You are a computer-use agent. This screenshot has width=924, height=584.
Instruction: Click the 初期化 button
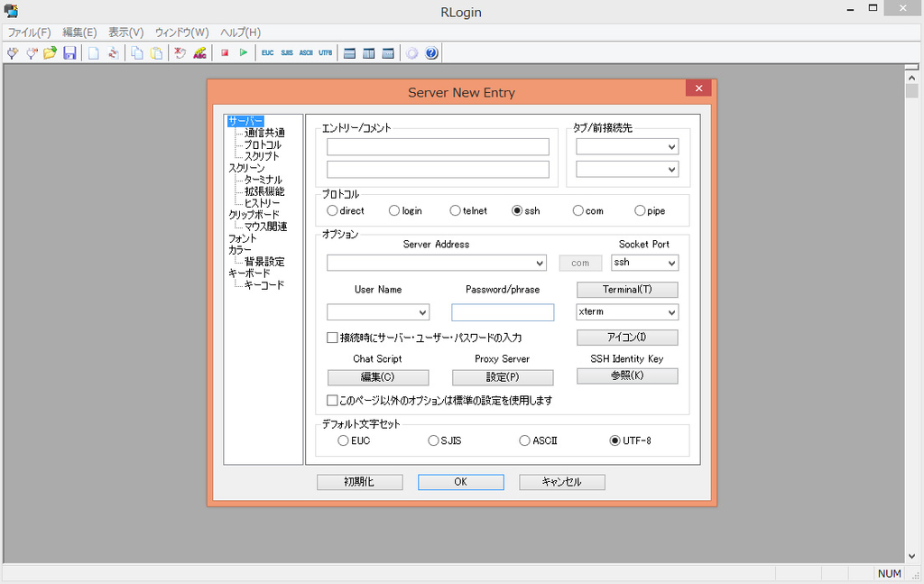(x=359, y=481)
